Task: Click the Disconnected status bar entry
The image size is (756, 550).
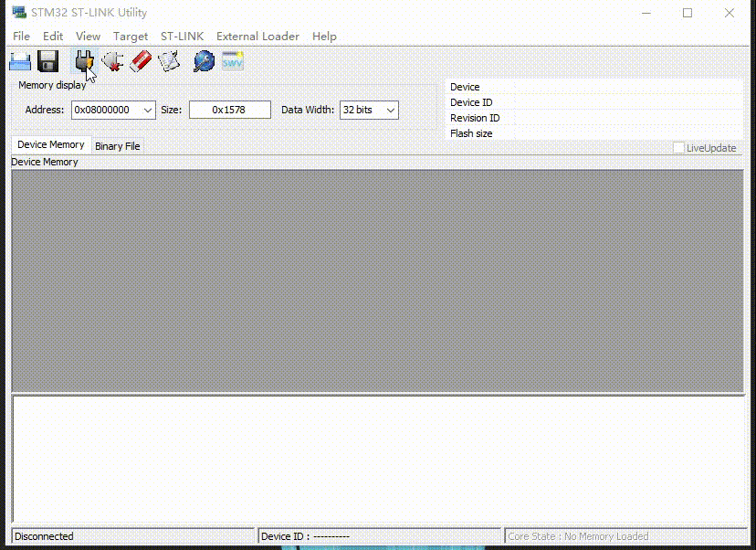Action: [132, 536]
